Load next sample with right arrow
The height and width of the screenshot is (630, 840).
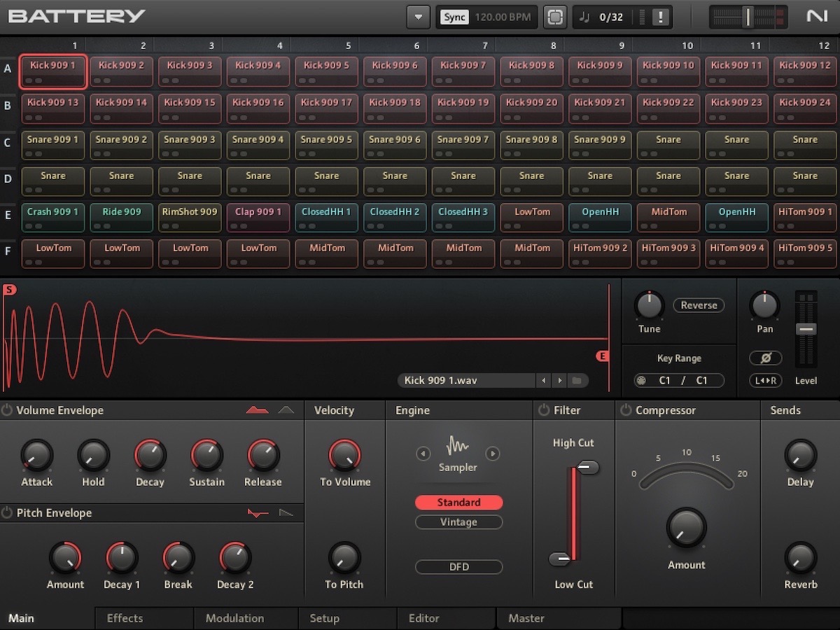point(559,381)
